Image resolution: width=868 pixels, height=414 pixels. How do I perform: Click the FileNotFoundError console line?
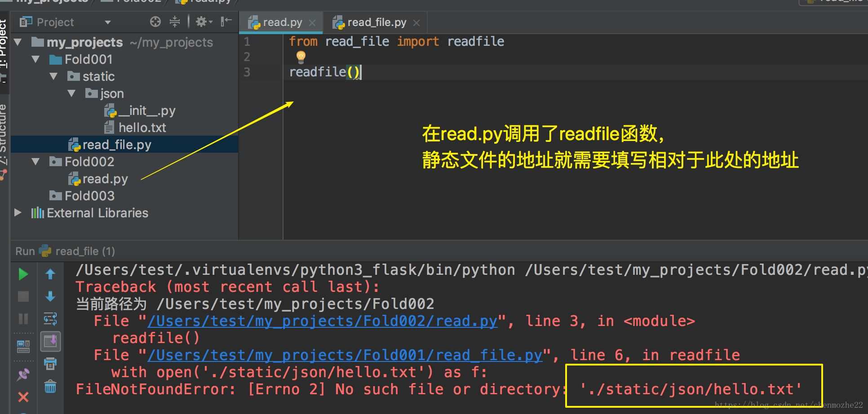click(x=438, y=389)
